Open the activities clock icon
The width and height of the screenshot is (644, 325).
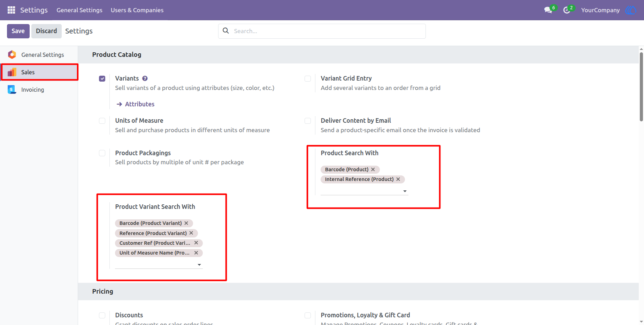coord(567,10)
